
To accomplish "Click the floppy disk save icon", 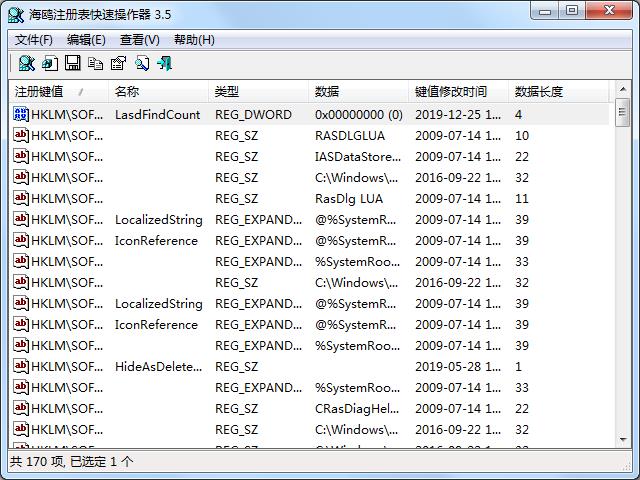I will (73, 64).
